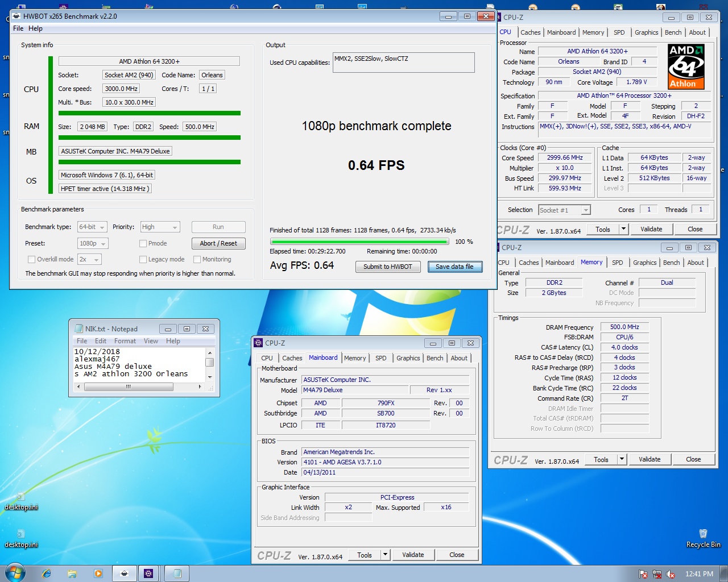
Task: Open Notepad's Edit menu
Action: tap(100, 341)
